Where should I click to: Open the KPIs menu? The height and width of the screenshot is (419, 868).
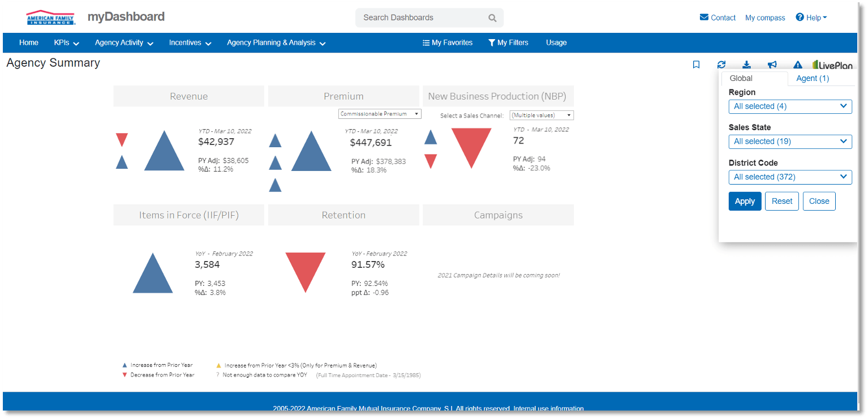[66, 42]
